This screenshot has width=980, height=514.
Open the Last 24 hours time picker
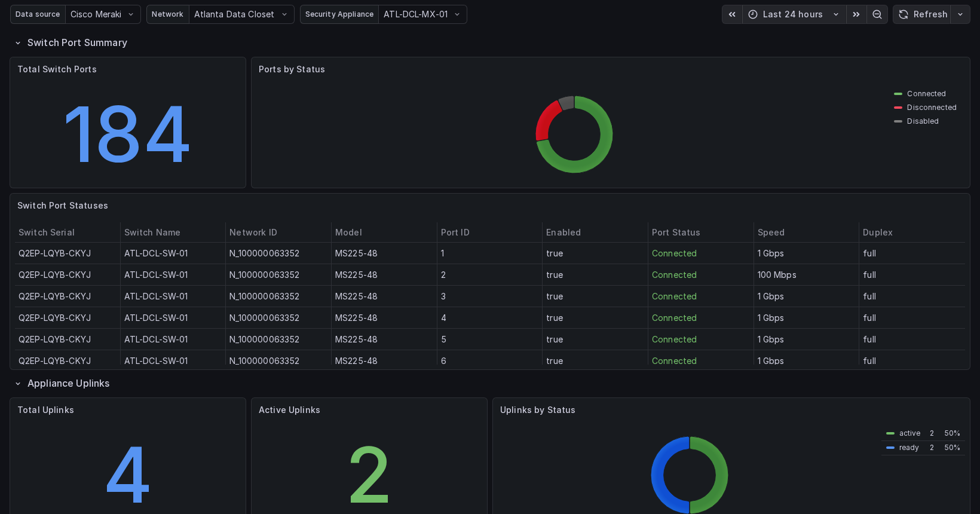pyautogui.click(x=794, y=14)
